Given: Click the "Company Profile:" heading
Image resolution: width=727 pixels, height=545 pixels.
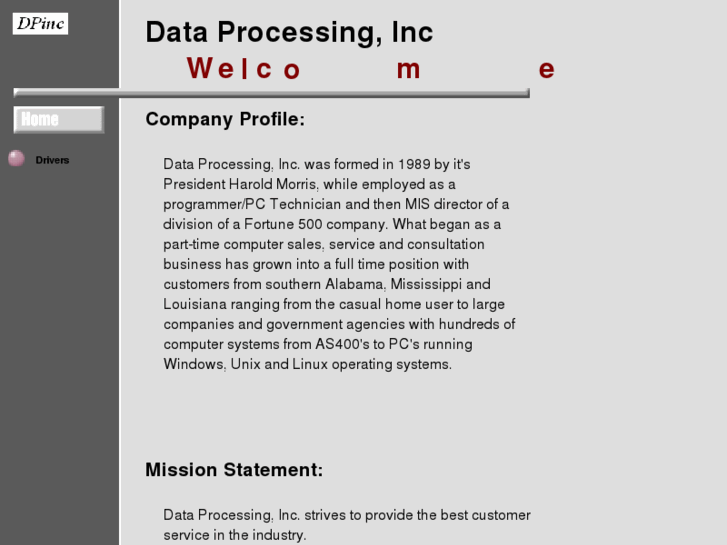Looking at the screenshot, I should (x=225, y=120).
